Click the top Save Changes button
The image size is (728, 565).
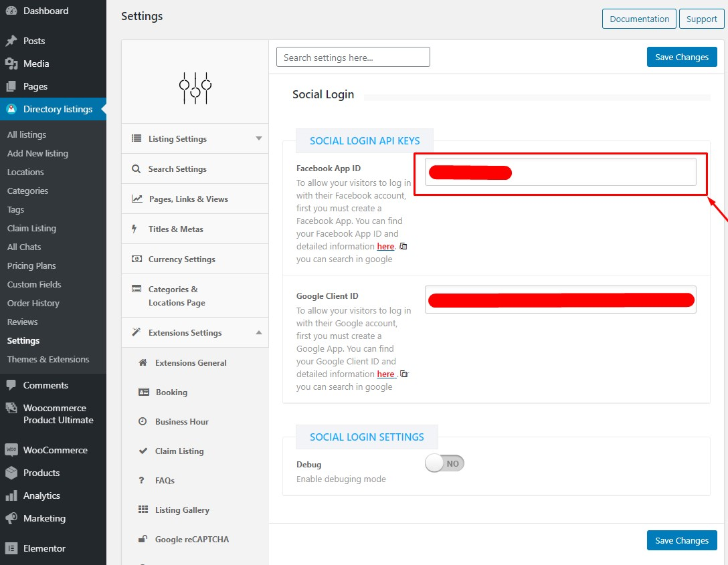pos(682,57)
